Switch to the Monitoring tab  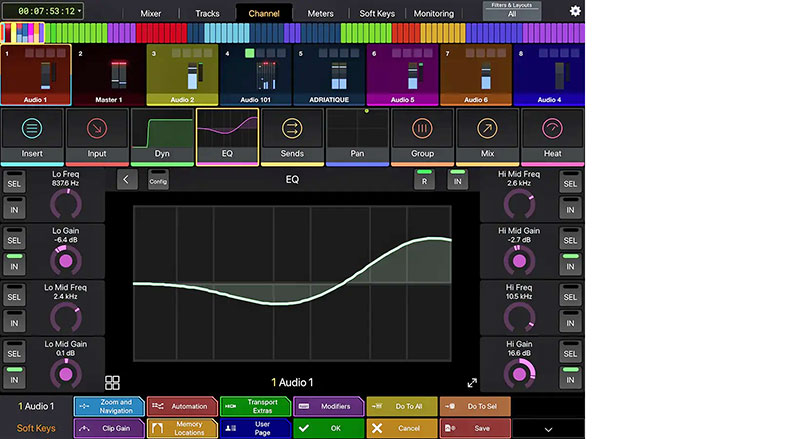(434, 13)
